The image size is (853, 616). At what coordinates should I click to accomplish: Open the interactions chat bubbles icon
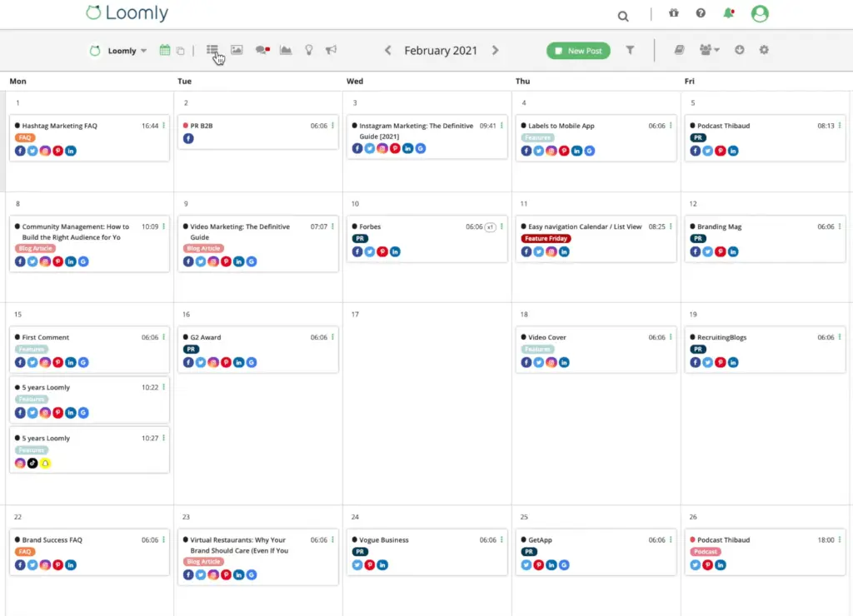click(262, 50)
